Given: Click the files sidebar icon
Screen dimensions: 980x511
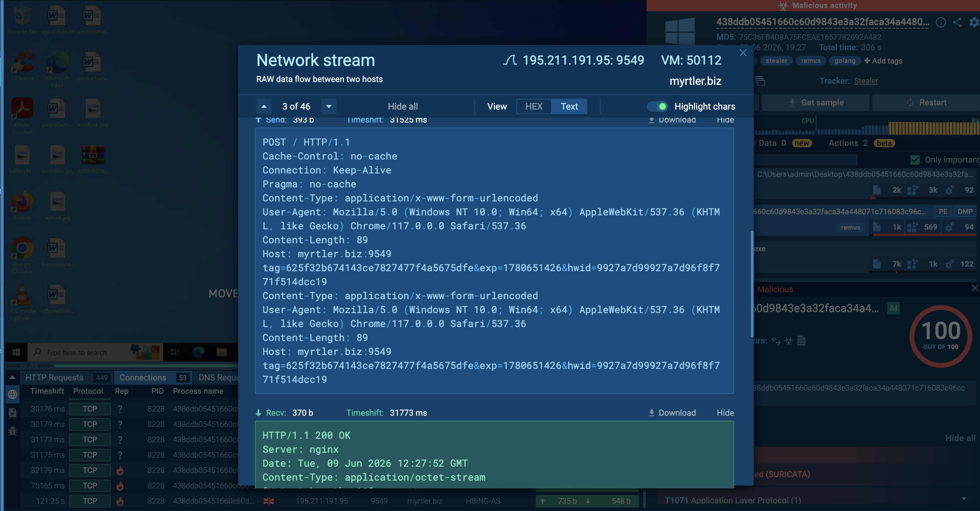Looking at the screenshot, I should click(x=13, y=412).
